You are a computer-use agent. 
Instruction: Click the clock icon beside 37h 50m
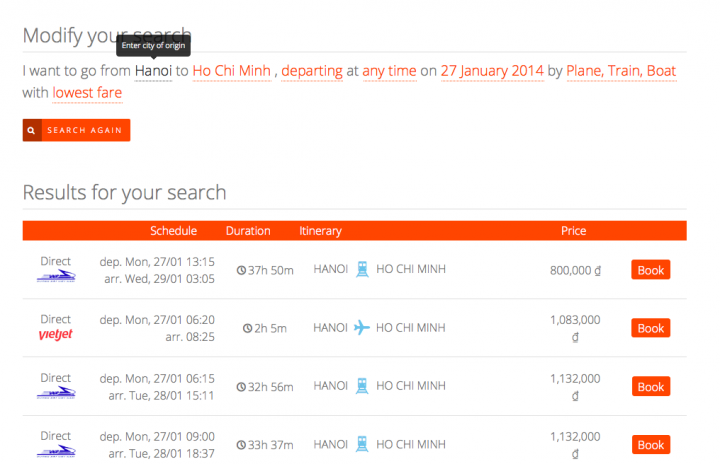[x=241, y=271]
